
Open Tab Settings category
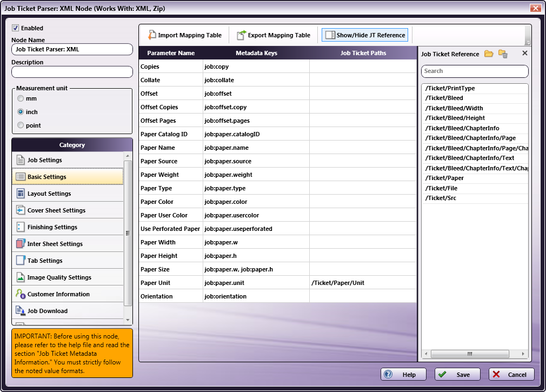tap(68, 261)
